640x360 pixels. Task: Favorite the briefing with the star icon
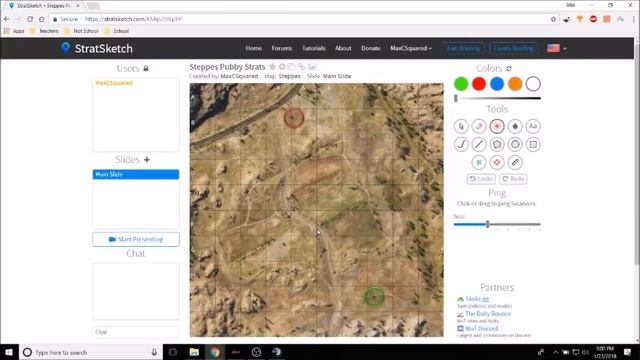tap(272, 67)
